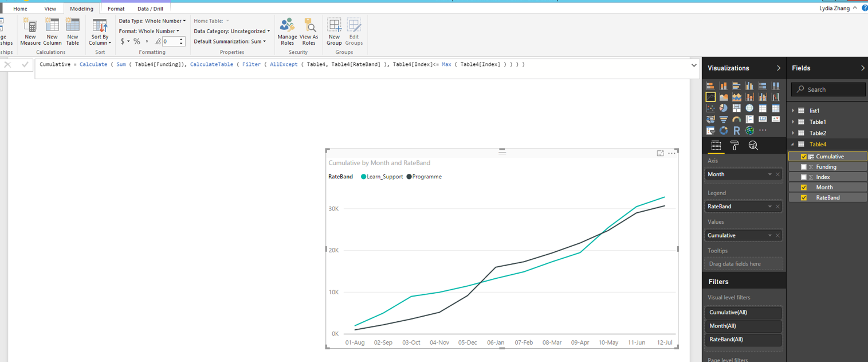Collapse the Table4 node in Fields
This screenshot has width=868, height=362.
pyautogui.click(x=793, y=145)
